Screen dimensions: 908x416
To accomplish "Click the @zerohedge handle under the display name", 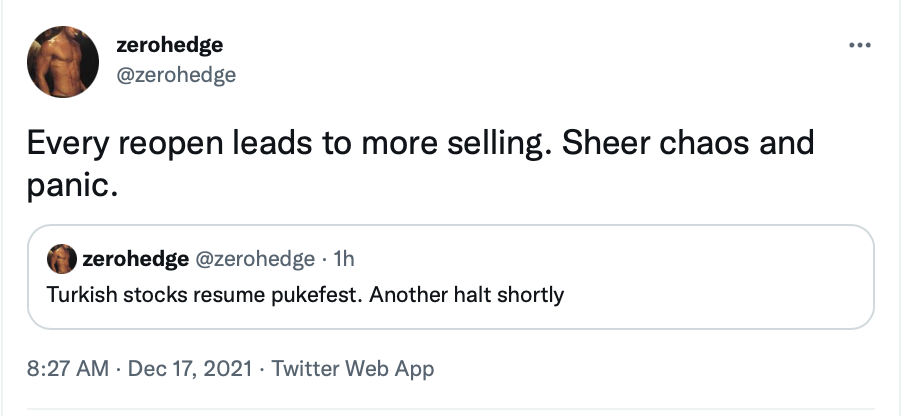I will (176, 75).
